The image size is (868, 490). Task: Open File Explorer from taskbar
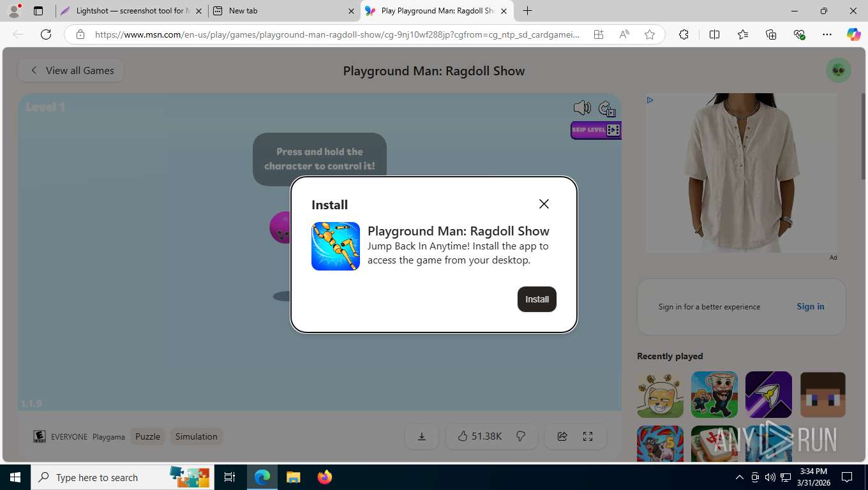click(x=293, y=477)
